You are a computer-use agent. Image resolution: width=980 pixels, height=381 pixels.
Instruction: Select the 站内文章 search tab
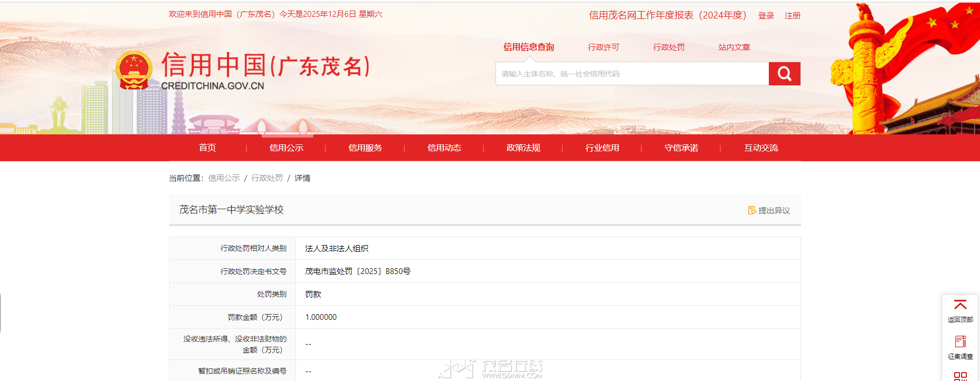click(734, 47)
